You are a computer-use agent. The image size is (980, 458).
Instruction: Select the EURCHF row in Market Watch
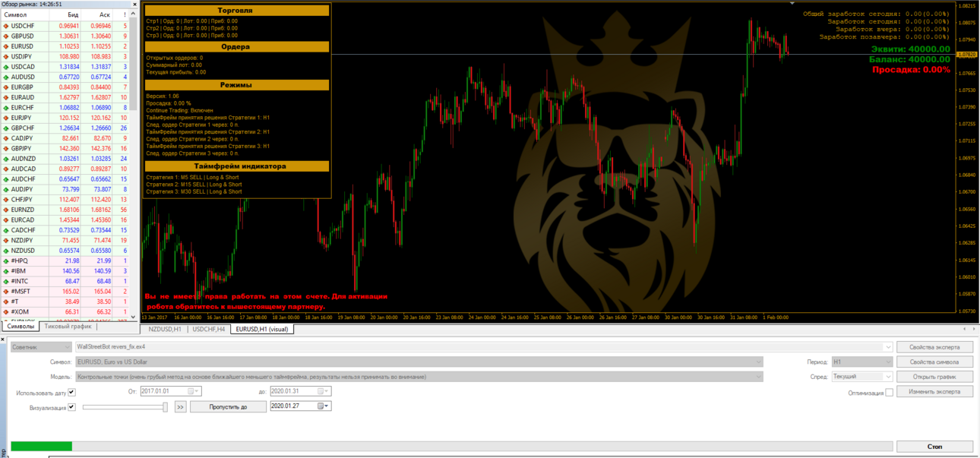tap(65, 108)
